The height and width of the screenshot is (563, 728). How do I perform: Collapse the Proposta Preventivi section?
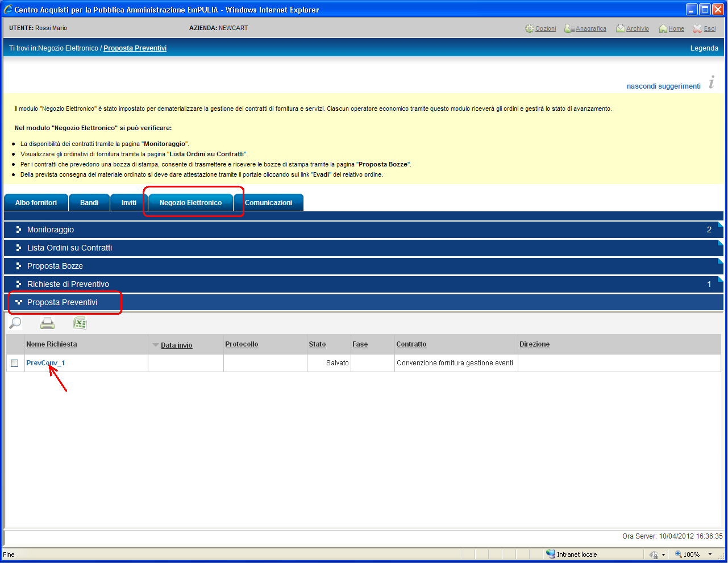364,302
